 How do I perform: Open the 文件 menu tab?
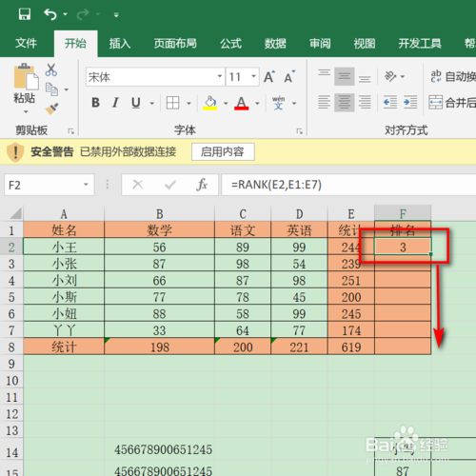click(26, 43)
